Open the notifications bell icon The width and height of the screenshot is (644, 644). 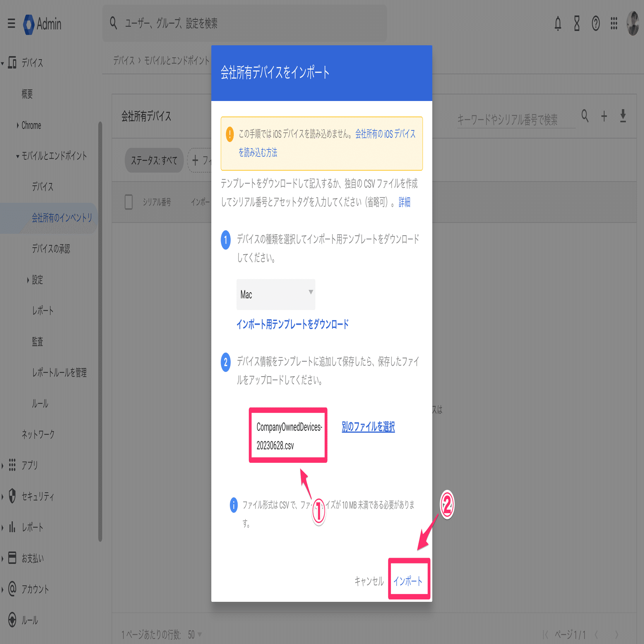click(558, 24)
